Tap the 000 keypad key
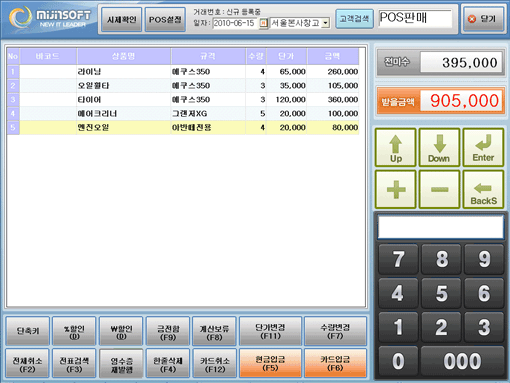510x383 pixels. [x=463, y=361]
